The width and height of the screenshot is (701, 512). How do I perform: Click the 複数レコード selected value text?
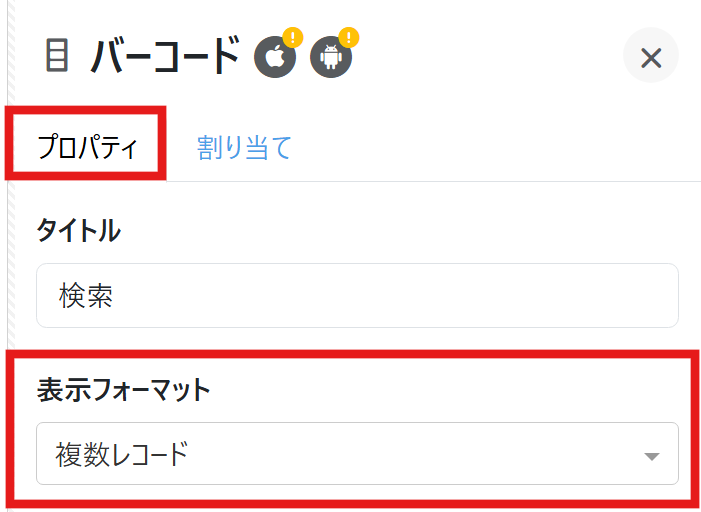coord(122,455)
